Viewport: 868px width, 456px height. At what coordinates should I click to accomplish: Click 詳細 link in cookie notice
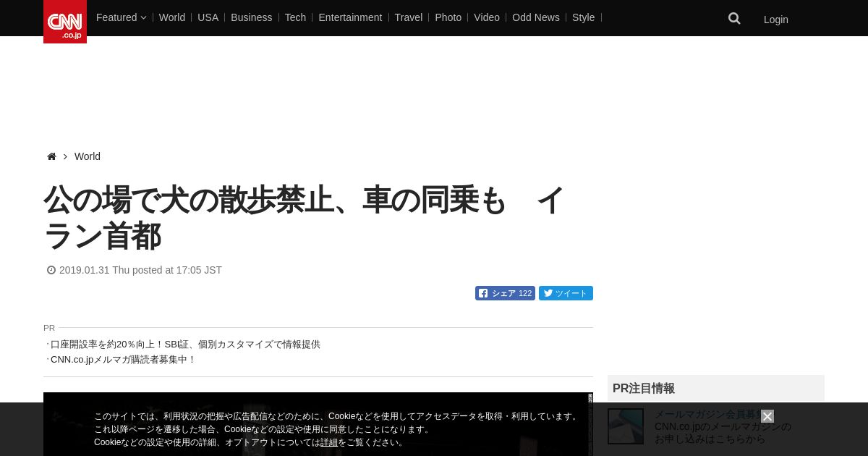coord(329,442)
